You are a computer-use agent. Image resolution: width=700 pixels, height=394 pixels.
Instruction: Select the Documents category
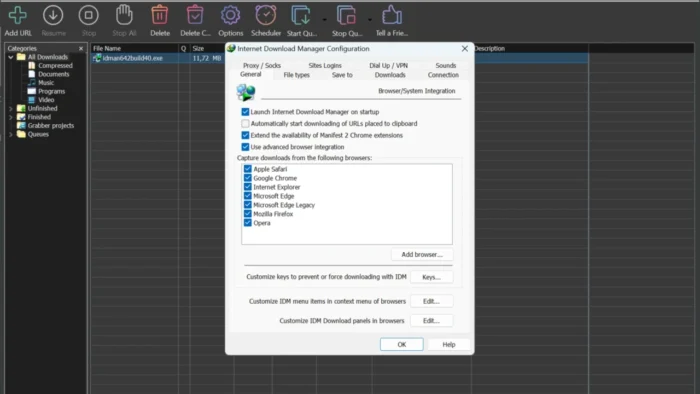point(53,74)
